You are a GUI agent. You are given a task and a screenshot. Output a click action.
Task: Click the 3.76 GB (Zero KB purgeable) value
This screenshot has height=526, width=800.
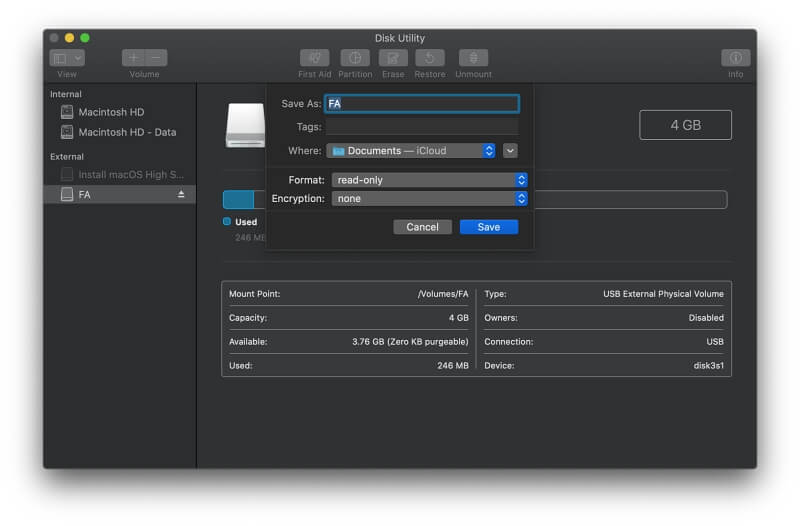tap(410, 342)
